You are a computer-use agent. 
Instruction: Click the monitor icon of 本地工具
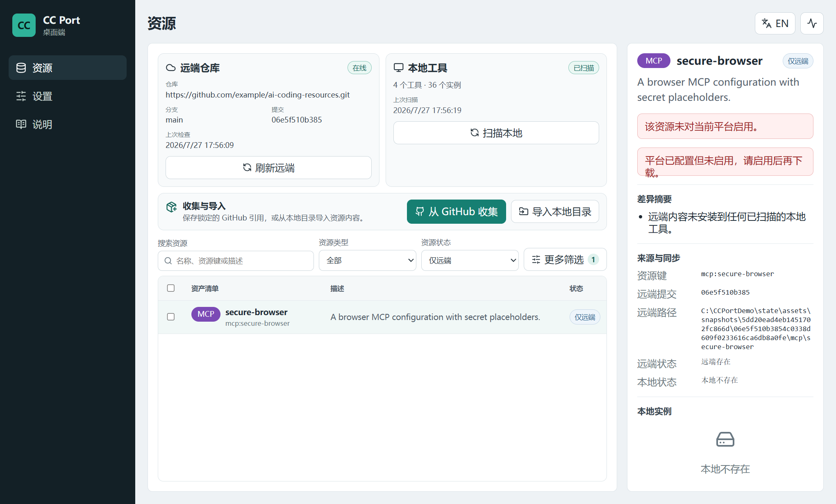[398, 68]
